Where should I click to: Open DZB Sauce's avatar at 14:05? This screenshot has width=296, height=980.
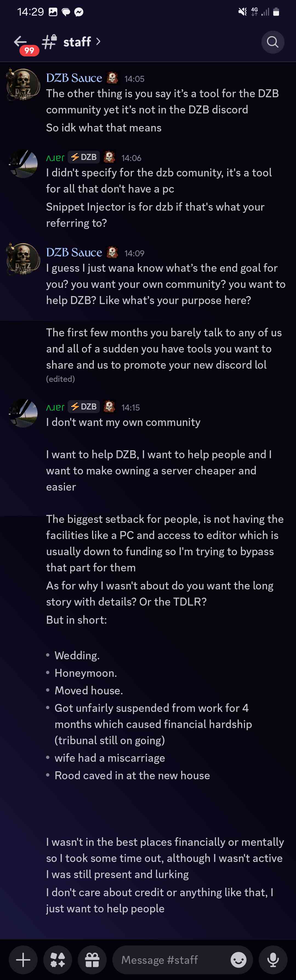coord(23,84)
